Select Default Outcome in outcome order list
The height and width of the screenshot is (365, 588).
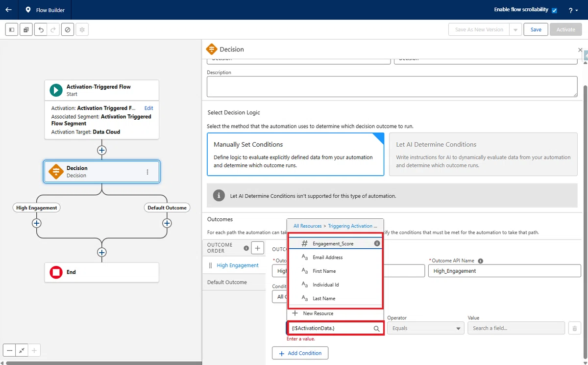click(227, 282)
